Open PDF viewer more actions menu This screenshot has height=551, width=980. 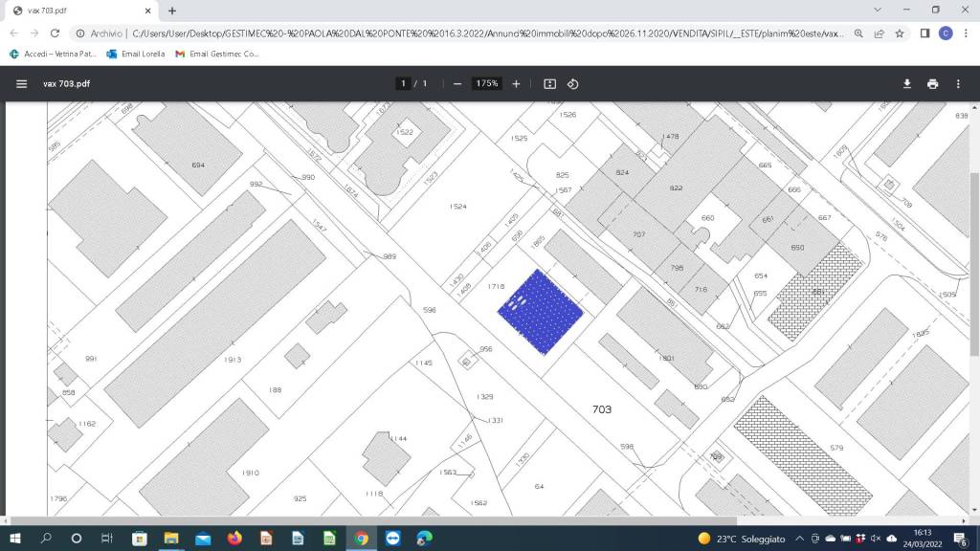tap(958, 84)
